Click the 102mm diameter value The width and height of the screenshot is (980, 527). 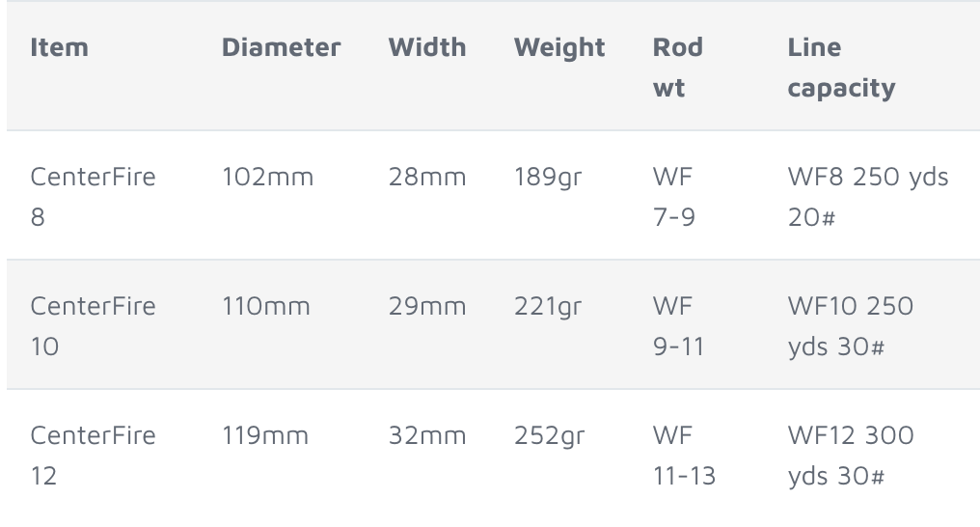click(267, 177)
